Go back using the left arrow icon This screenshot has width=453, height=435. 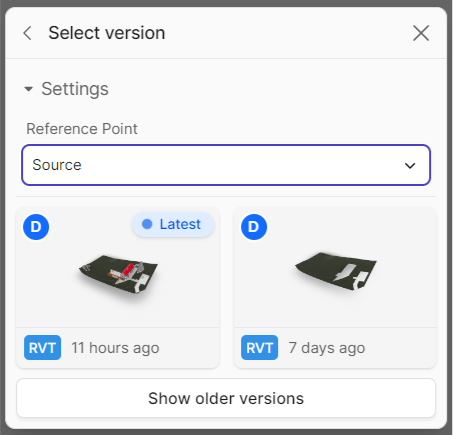(x=27, y=33)
